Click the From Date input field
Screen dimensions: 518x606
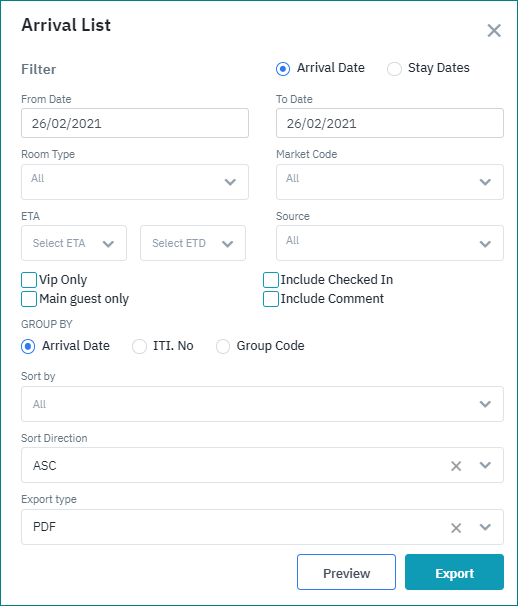click(135, 123)
